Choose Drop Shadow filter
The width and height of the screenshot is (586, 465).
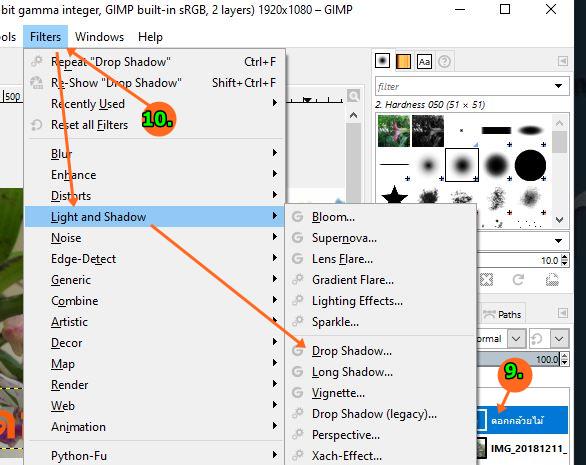pyautogui.click(x=380, y=351)
